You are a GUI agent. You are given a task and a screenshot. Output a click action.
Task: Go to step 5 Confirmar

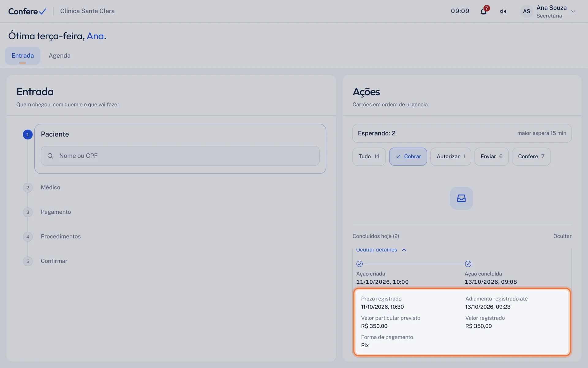click(54, 261)
